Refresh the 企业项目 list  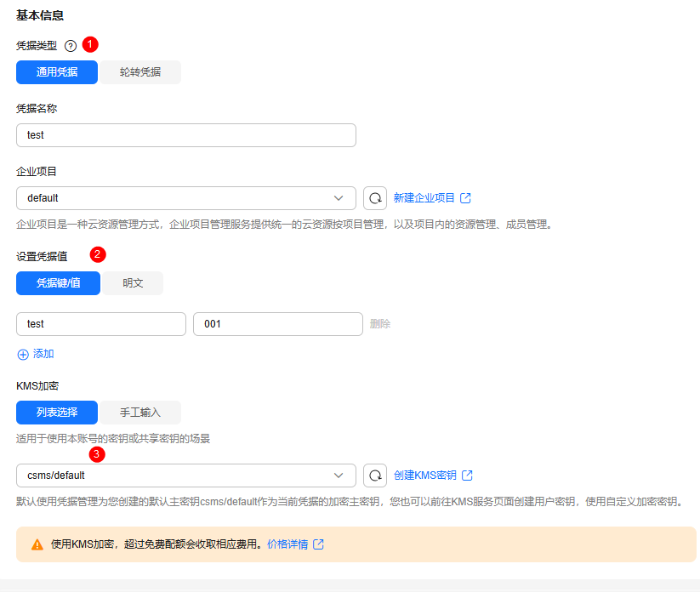point(375,198)
